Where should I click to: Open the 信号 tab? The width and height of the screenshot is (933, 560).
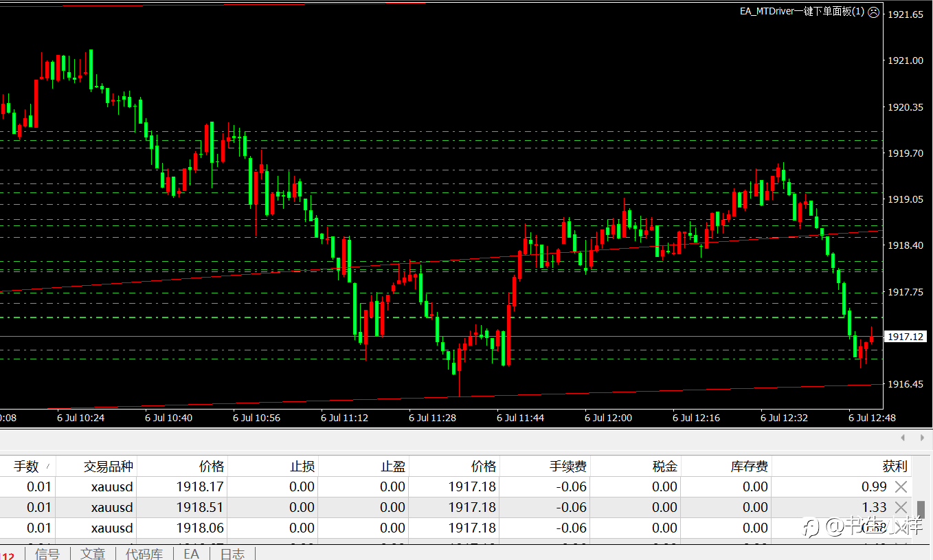point(47,554)
